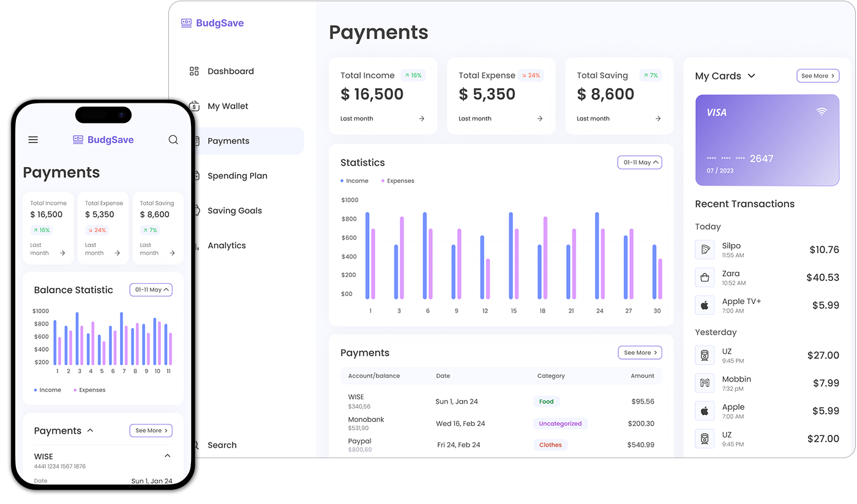
Task: Open the phone hamburger menu
Action: coord(33,139)
